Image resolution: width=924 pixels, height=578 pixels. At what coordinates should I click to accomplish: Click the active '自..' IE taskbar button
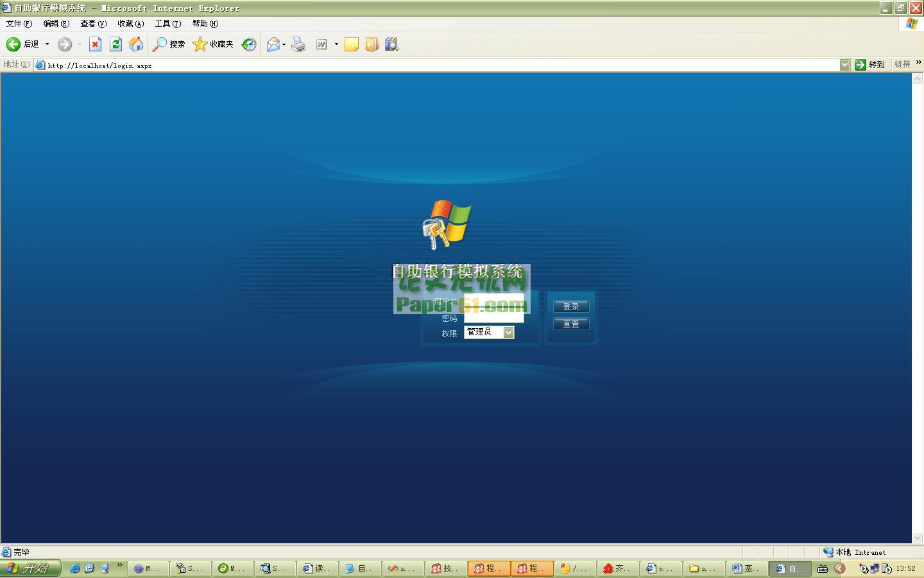(789, 568)
